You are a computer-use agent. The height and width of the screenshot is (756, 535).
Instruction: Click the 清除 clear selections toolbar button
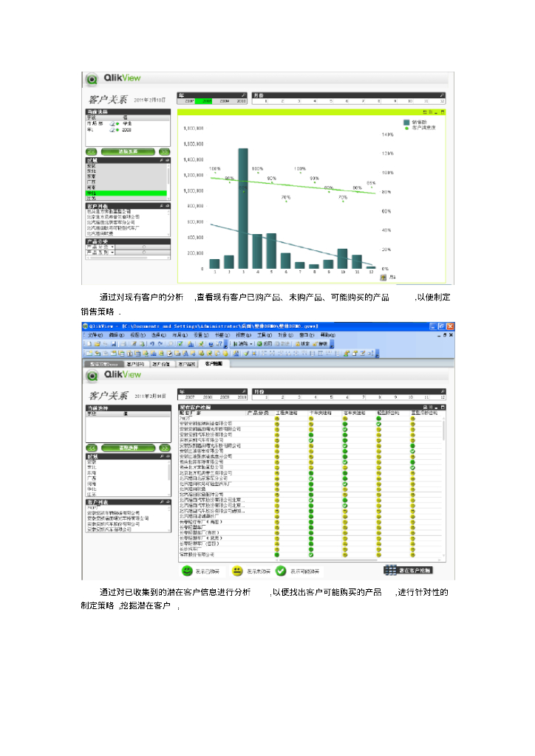pyautogui.click(x=241, y=344)
